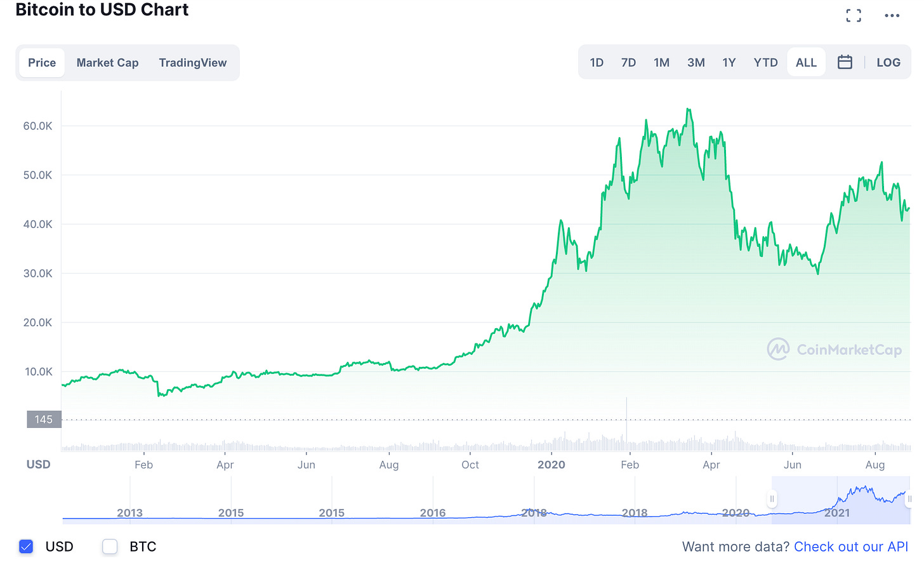Click the 60.0K y-axis label
Image resolution: width=924 pixels, height=563 pixels.
pyautogui.click(x=37, y=126)
